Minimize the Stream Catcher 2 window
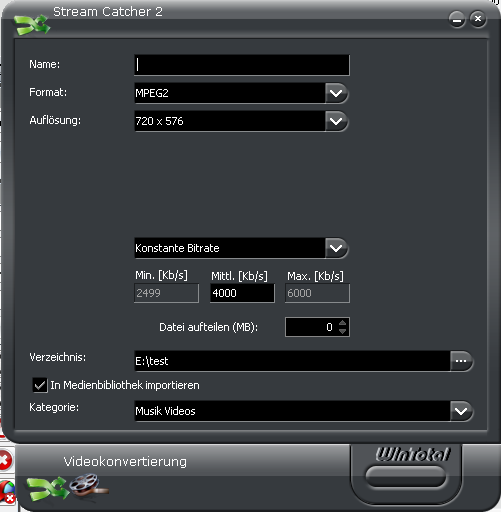501x512 pixels. pos(457,20)
